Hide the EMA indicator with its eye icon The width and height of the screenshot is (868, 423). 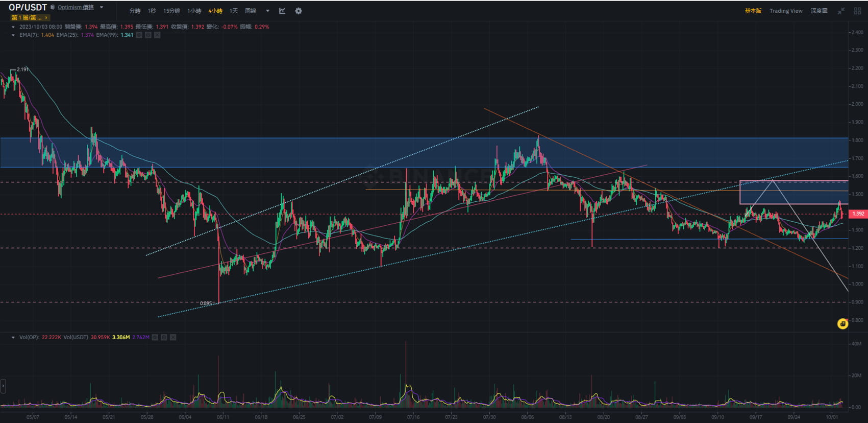coord(139,35)
